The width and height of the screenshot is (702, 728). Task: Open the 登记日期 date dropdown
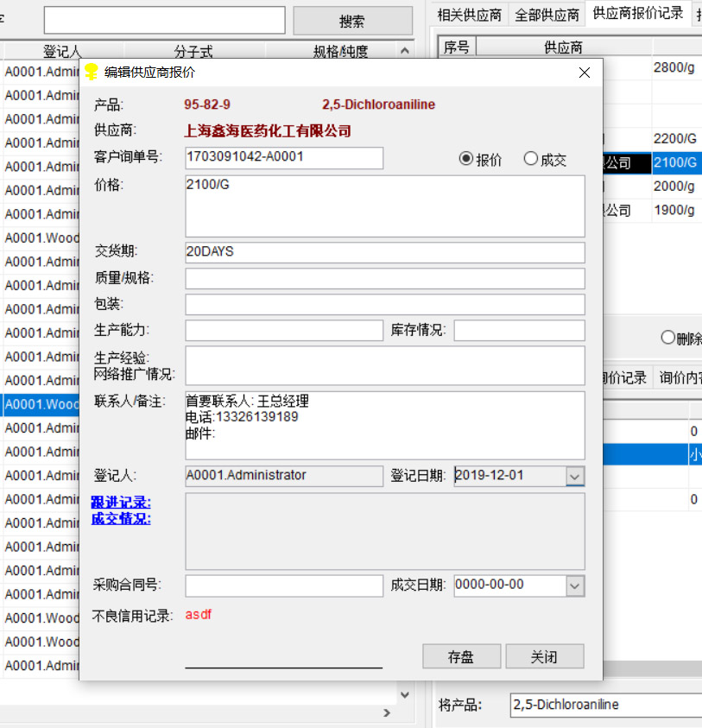click(x=575, y=476)
